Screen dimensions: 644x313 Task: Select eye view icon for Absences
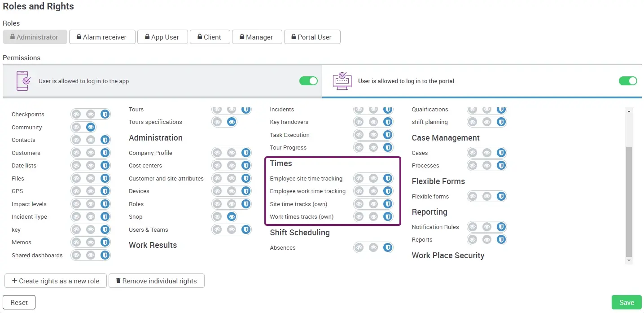[x=373, y=247]
